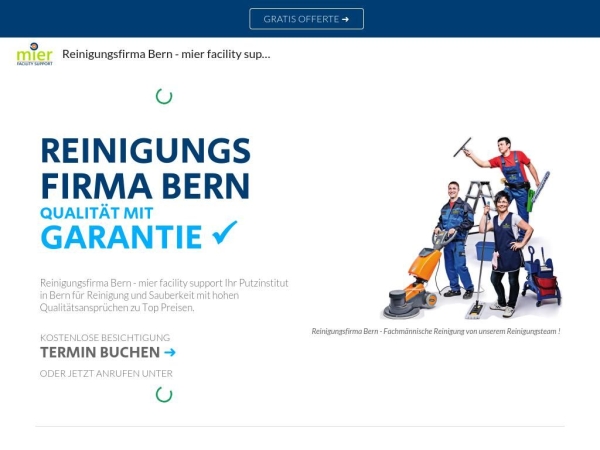Click the loading spinner below the call prompt

click(164, 394)
